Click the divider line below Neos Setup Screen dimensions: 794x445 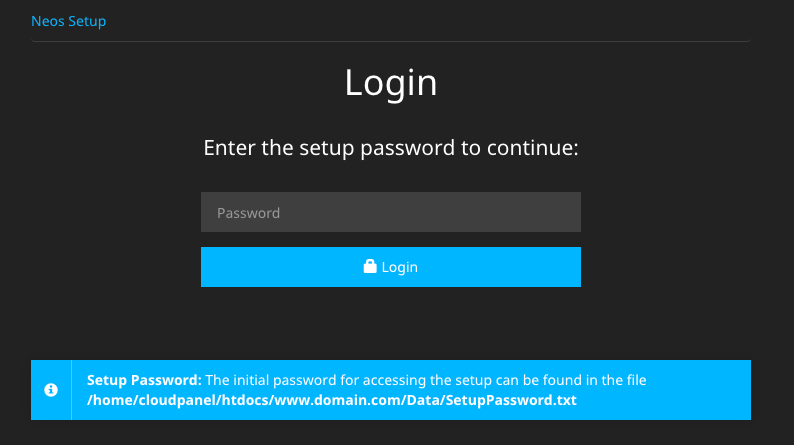(x=390, y=41)
